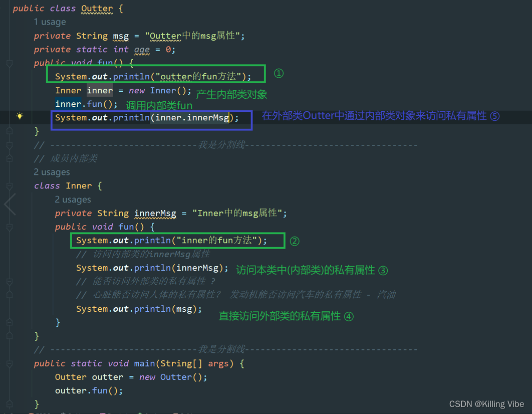532x414 pixels.
Task: Click the comment '访问内部类的innerMsg属性'
Action: [x=143, y=254]
